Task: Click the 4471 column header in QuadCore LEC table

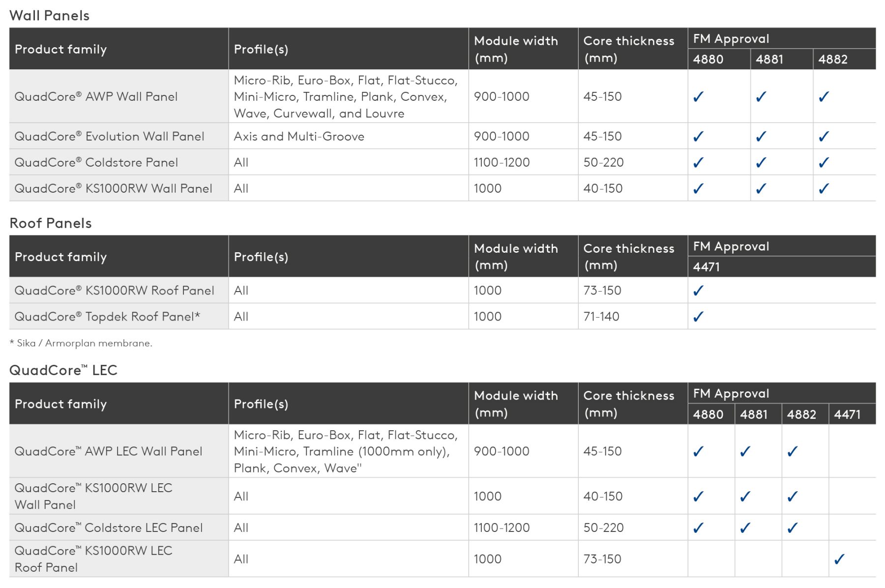Action: (847, 414)
